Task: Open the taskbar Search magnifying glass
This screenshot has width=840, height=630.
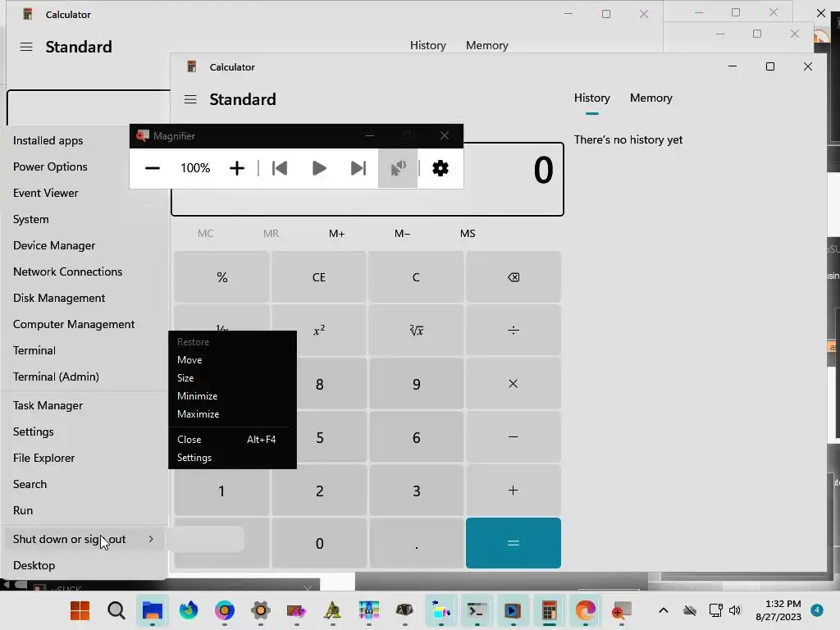Action: click(x=116, y=610)
